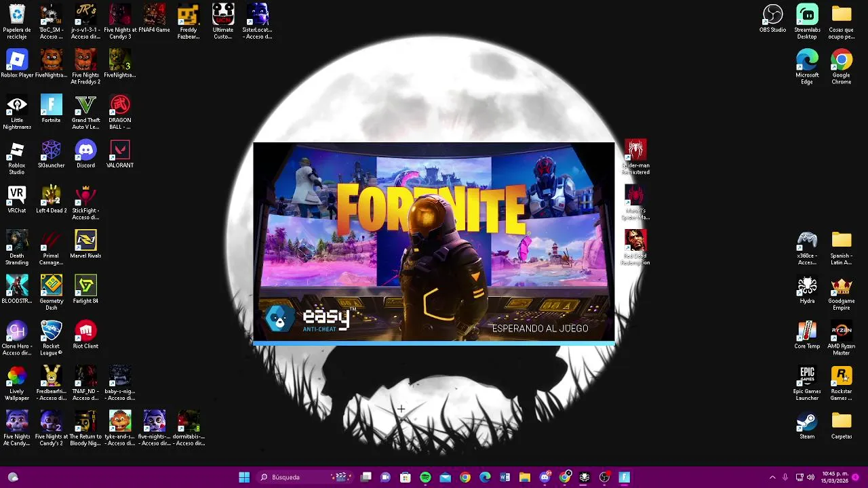
Task: Select the Lively Wallpaper icon
Action: [x=17, y=384]
